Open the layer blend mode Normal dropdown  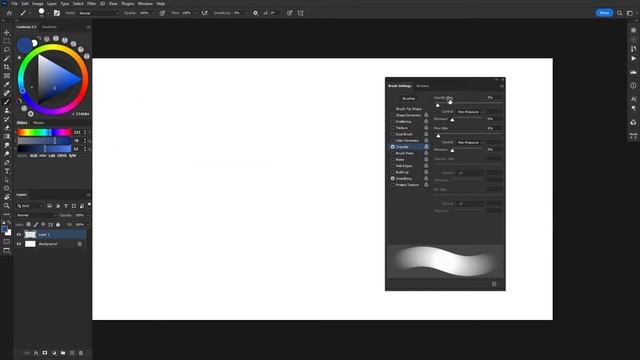click(36, 215)
